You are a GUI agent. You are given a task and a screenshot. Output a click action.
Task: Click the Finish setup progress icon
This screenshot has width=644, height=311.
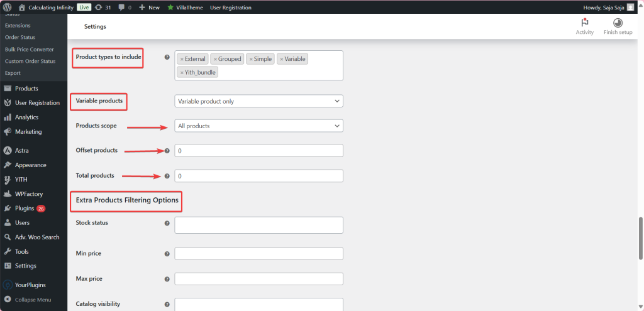click(x=618, y=23)
